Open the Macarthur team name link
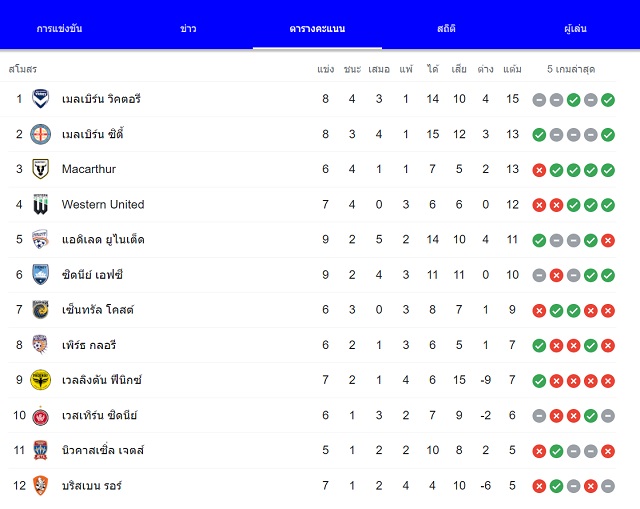Screen dimensions: 640x509 [89, 169]
